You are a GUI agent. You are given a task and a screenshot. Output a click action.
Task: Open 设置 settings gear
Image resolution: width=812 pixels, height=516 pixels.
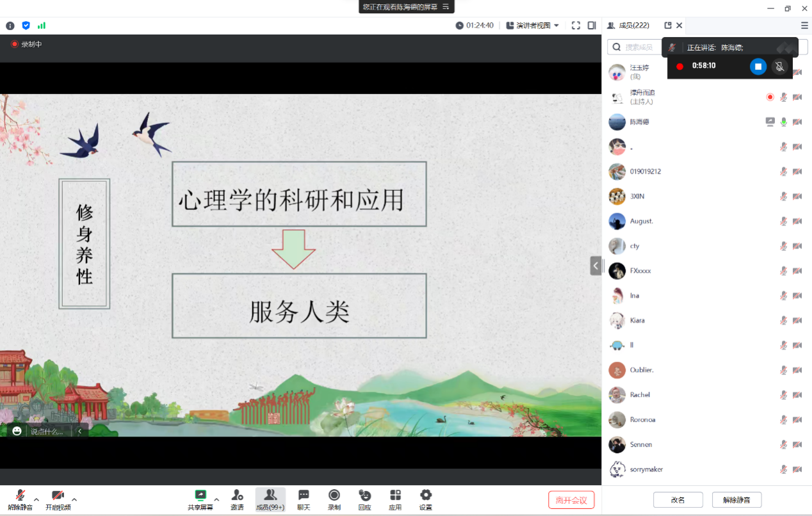pos(426,496)
